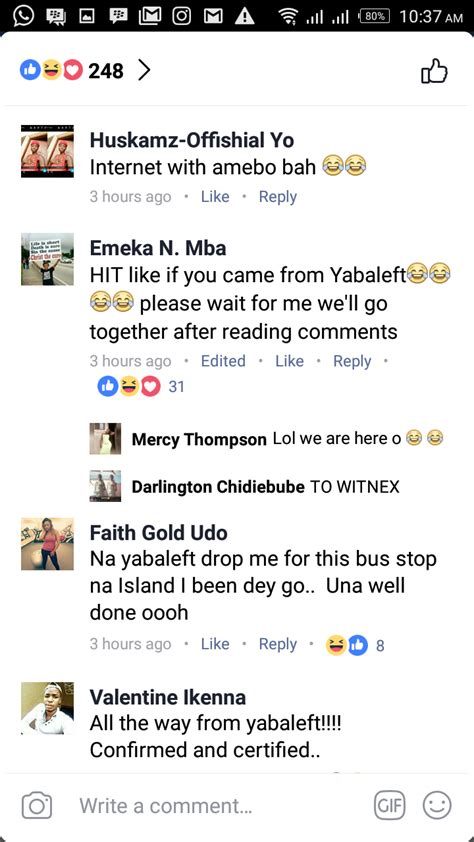Open the emoji smiley icon
The width and height of the screenshot is (474, 842).
(437, 806)
